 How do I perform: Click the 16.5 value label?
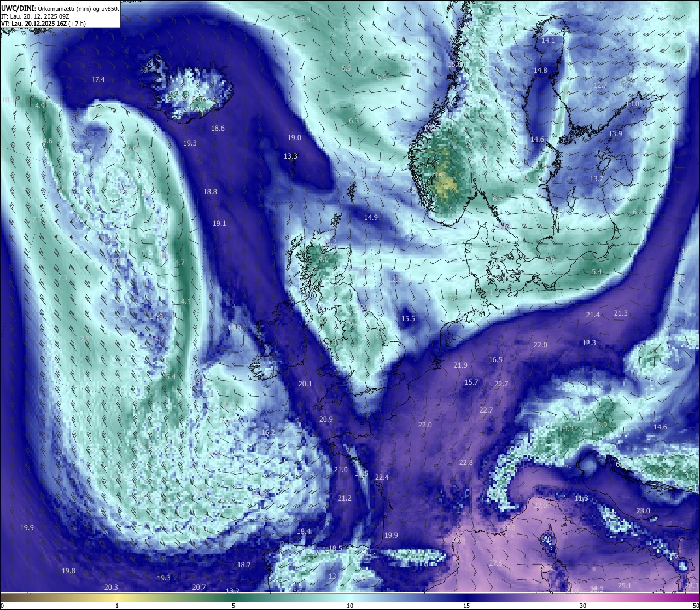click(x=495, y=360)
